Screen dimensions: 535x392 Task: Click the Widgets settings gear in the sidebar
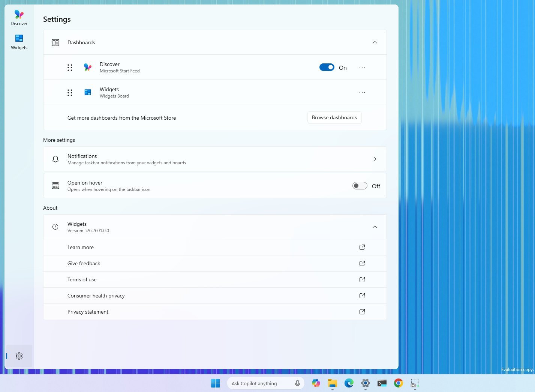click(x=19, y=356)
